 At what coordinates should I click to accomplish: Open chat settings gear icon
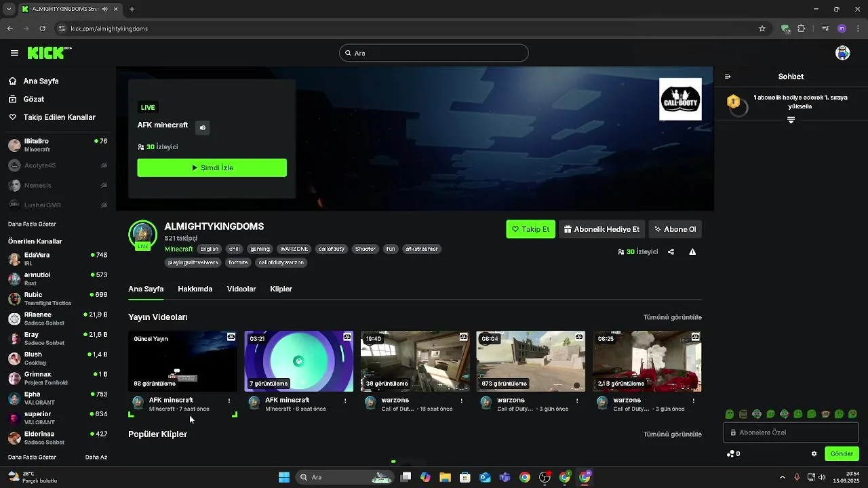click(x=814, y=454)
